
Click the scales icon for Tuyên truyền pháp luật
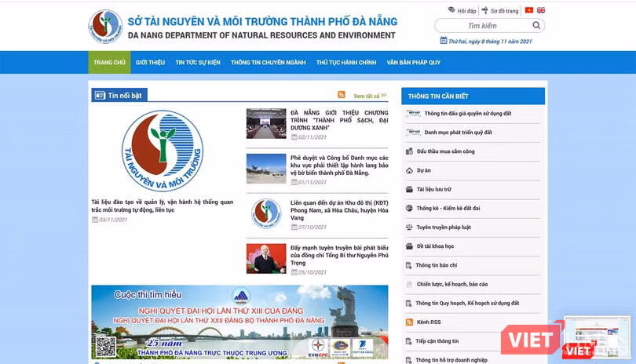(409, 227)
